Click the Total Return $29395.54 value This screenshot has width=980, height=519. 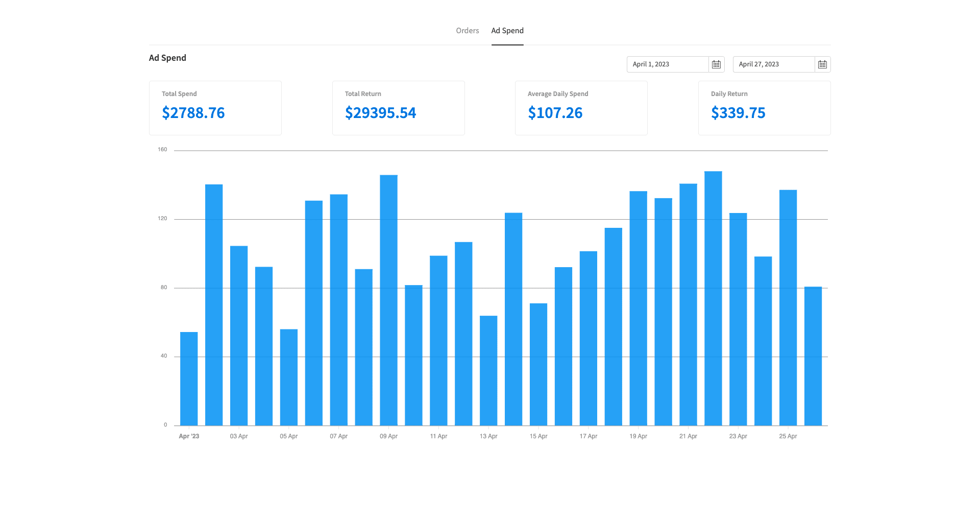381,113
